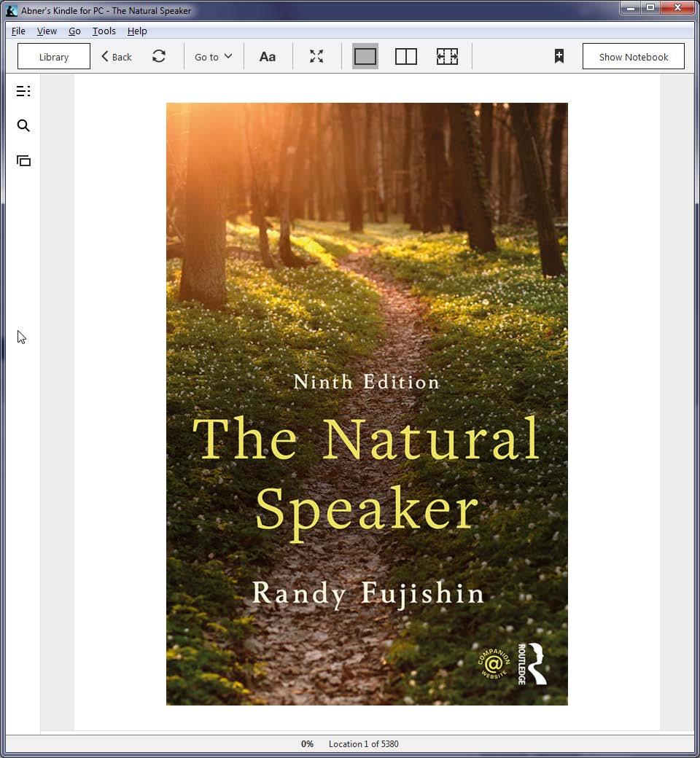Open the Table of Contents sidebar icon

click(x=23, y=91)
